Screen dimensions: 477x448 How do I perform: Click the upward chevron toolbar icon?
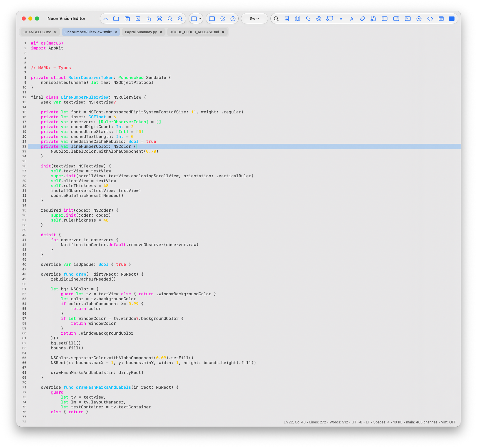106,19
